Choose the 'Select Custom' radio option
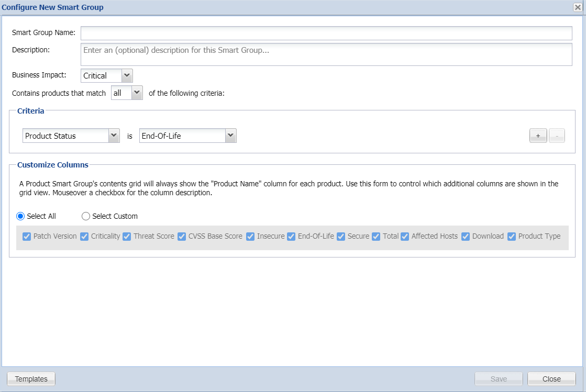 tap(86, 216)
